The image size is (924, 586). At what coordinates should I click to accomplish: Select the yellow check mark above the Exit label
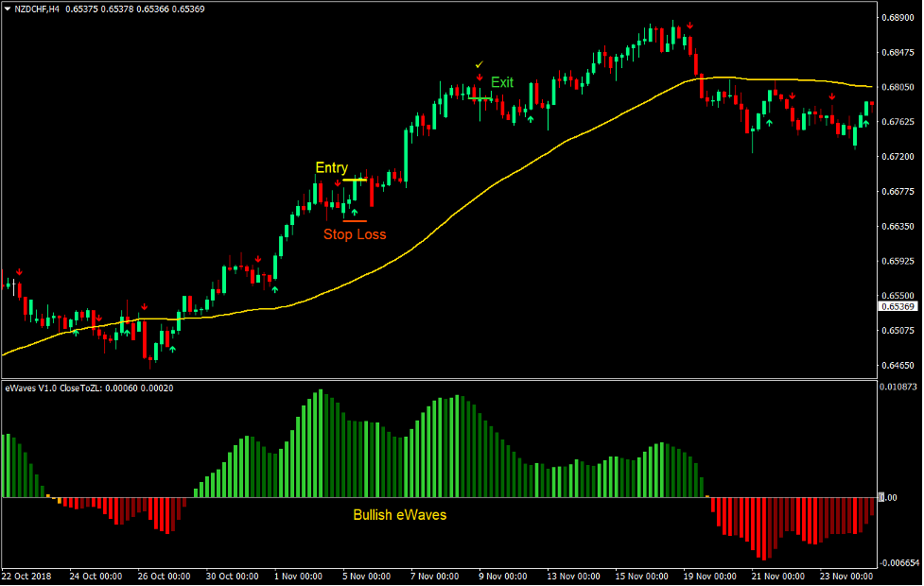tap(479, 64)
